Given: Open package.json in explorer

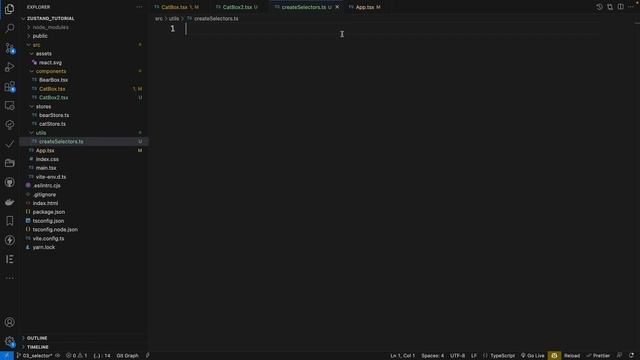Looking at the screenshot, I should [x=49, y=212].
